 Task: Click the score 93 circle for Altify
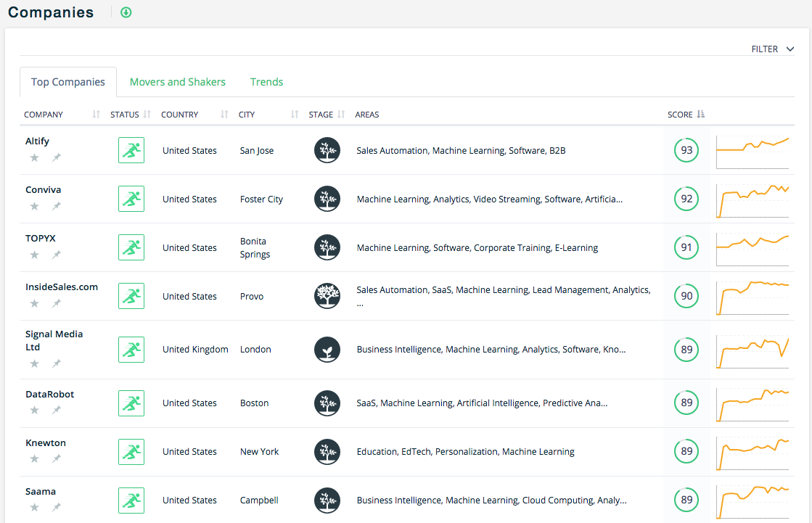tap(686, 150)
